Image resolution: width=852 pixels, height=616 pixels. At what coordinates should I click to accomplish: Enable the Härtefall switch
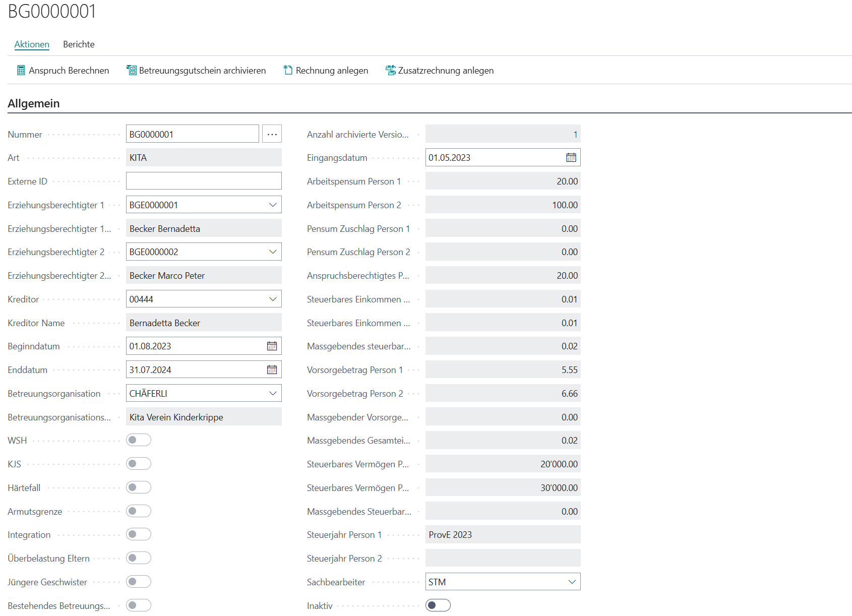pyautogui.click(x=139, y=487)
